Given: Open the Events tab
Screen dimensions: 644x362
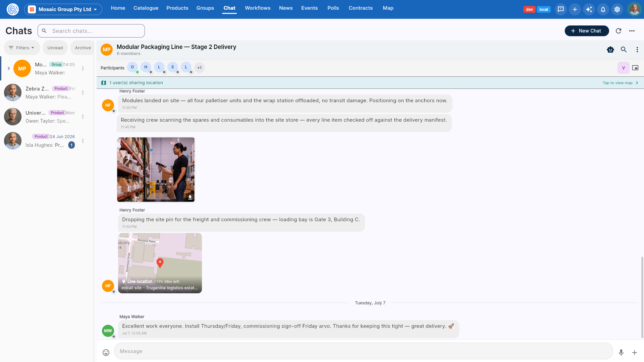Looking at the screenshot, I should pyautogui.click(x=310, y=8).
